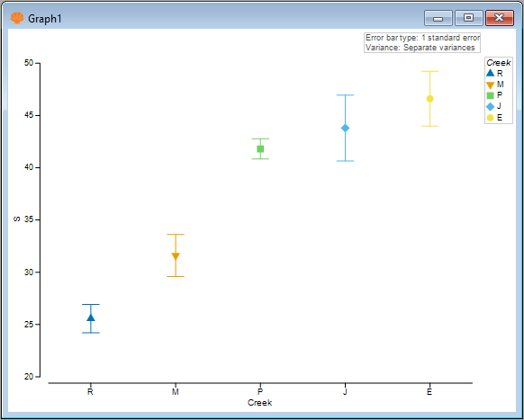Select the light blue diamond J legend symbol
This screenshot has height=420, width=524.
tap(491, 106)
